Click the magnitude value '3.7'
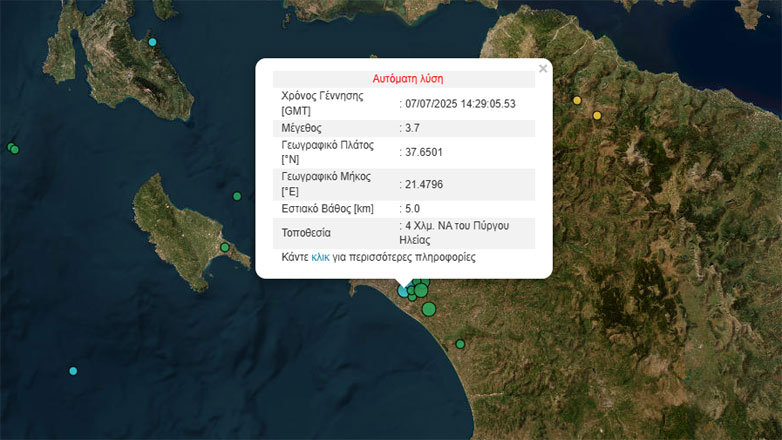782x440 pixels. [412, 128]
